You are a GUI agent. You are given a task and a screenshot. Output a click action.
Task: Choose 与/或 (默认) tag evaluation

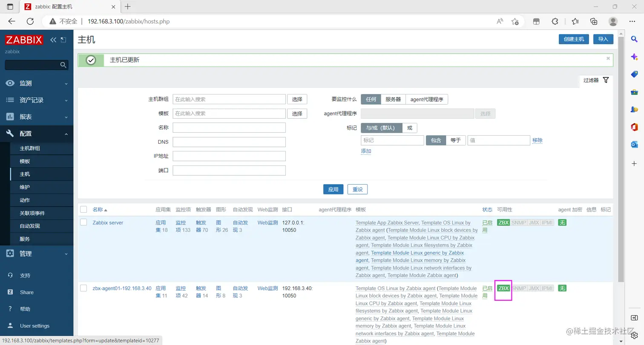381,128
